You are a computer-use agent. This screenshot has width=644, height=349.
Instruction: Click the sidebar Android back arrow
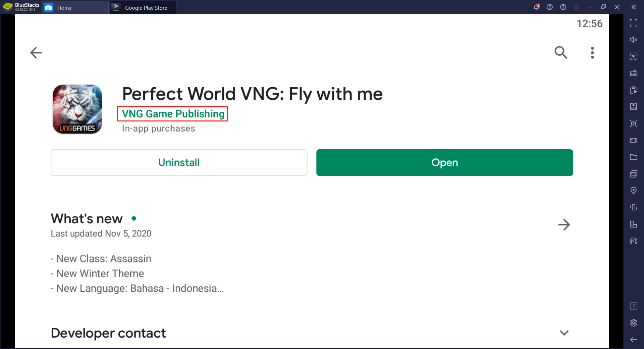tap(634, 340)
